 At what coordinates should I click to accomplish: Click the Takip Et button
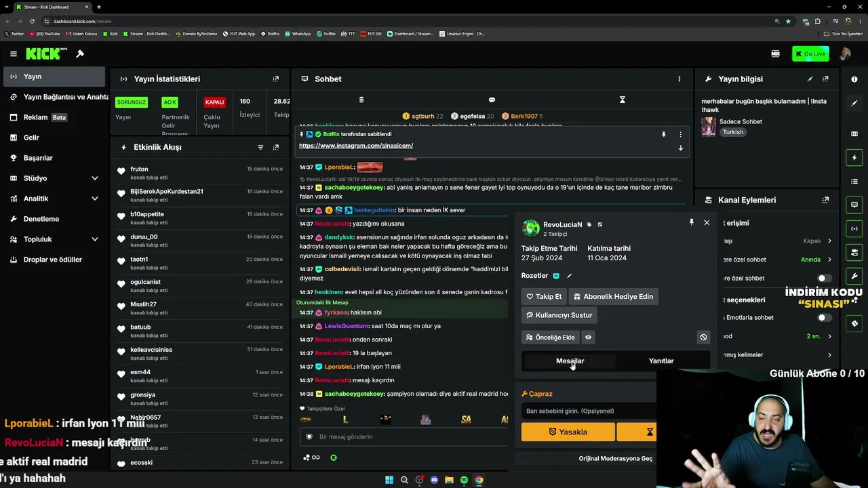pos(544,296)
